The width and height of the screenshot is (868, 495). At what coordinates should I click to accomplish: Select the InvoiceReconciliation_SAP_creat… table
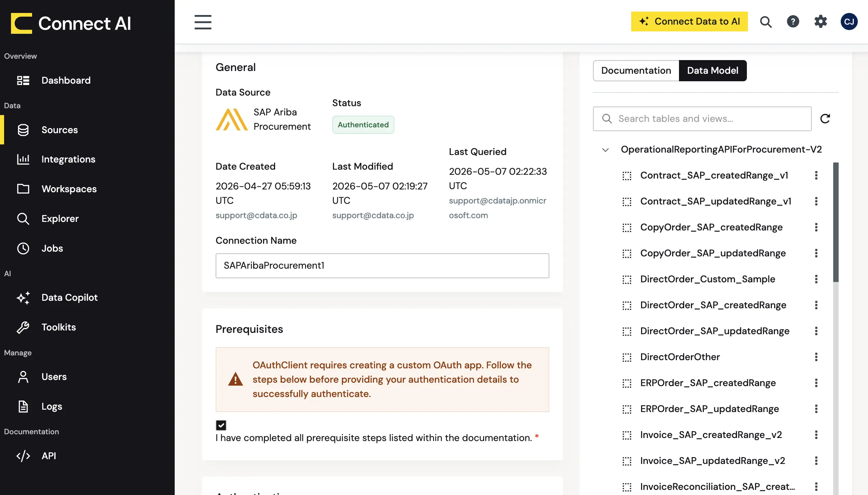[x=718, y=487]
